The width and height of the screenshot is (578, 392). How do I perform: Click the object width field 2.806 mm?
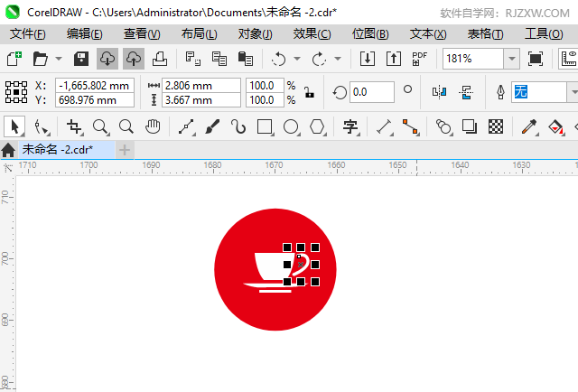[201, 86]
